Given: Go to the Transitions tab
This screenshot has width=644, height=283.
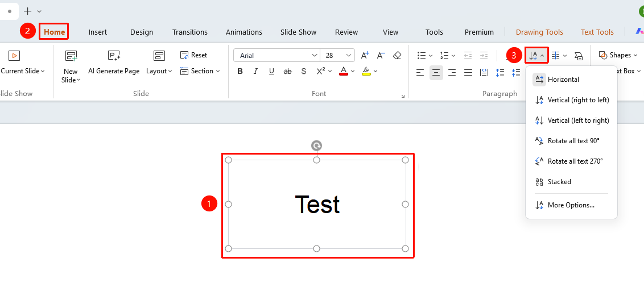Looking at the screenshot, I should click(190, 32).
